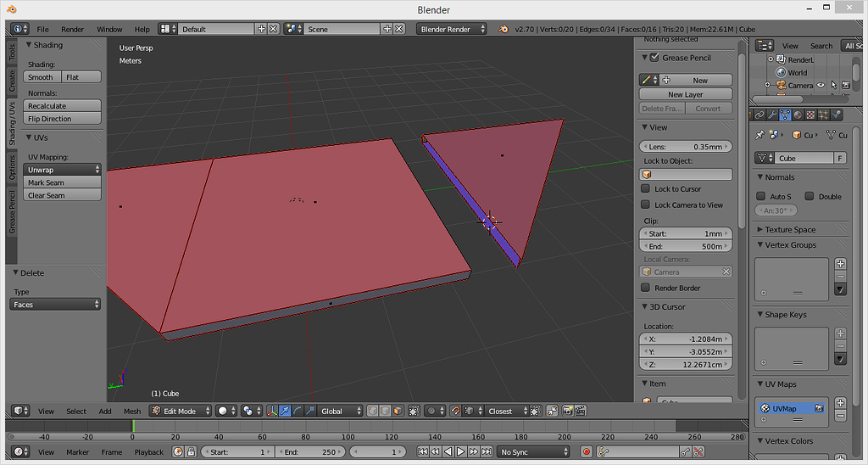Enable Lock to Cursor checkbox
Image resolution: width=868 pixels, height=465 pixels.
645,188
